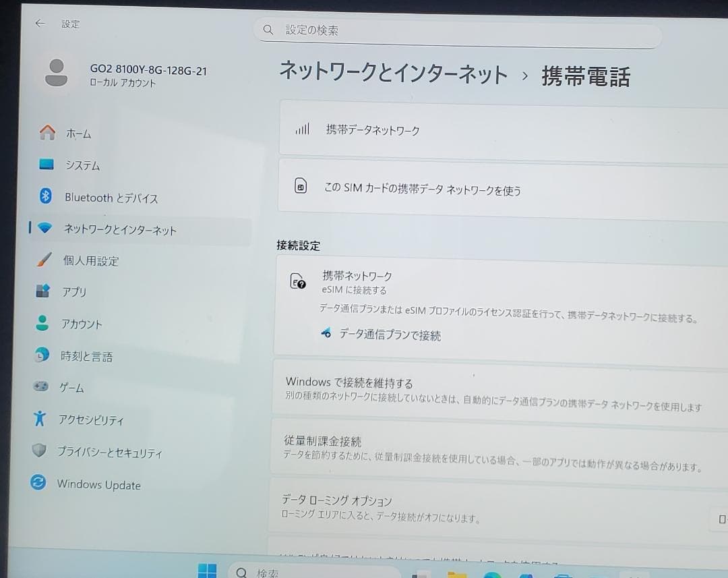The height and width of the screenshot is (578, 728).
Task: Click the back arrow at the top left
Action: point(40,23)
